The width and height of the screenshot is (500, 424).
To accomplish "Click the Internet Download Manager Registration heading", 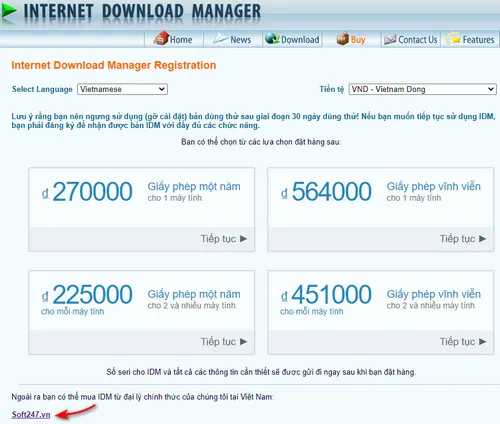I will click(x=114, y=65).
